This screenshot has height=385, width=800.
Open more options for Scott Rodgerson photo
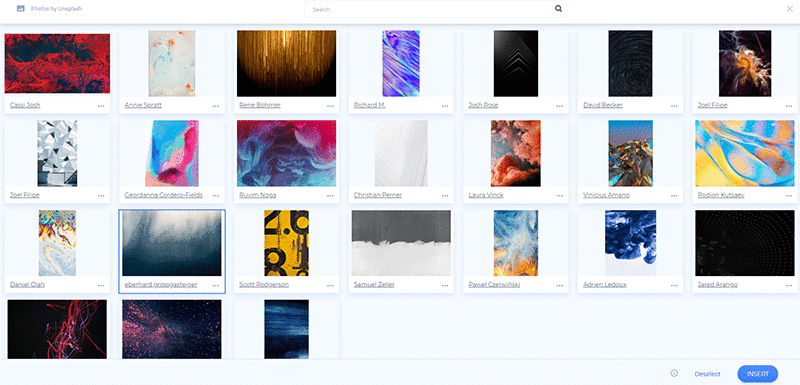330,286
